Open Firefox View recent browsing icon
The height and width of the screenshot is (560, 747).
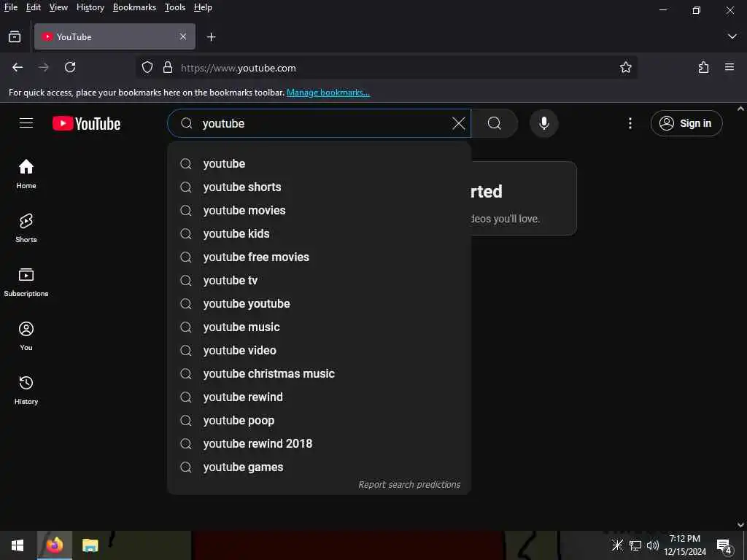coord(15,36)
